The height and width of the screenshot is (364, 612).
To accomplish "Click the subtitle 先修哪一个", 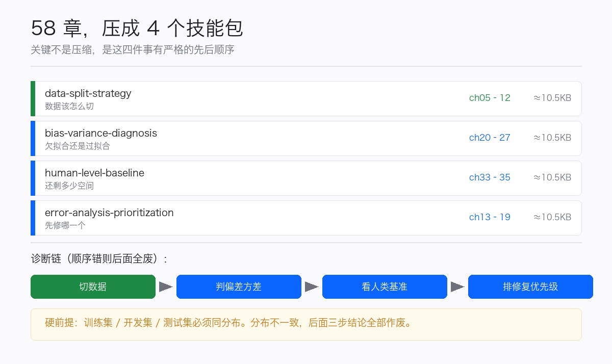I will [x=65, y=225].
